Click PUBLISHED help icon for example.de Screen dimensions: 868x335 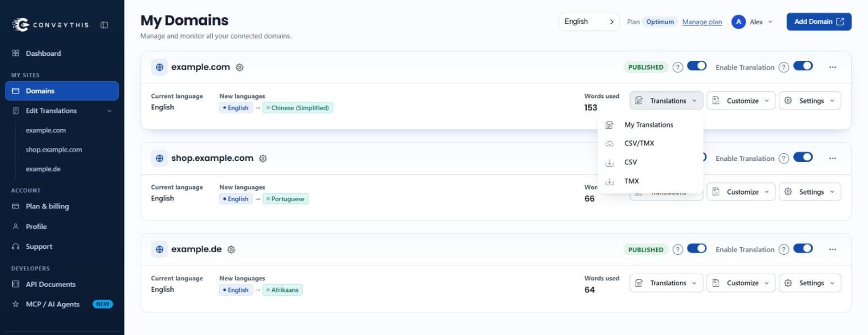click(x=678, y=250)
